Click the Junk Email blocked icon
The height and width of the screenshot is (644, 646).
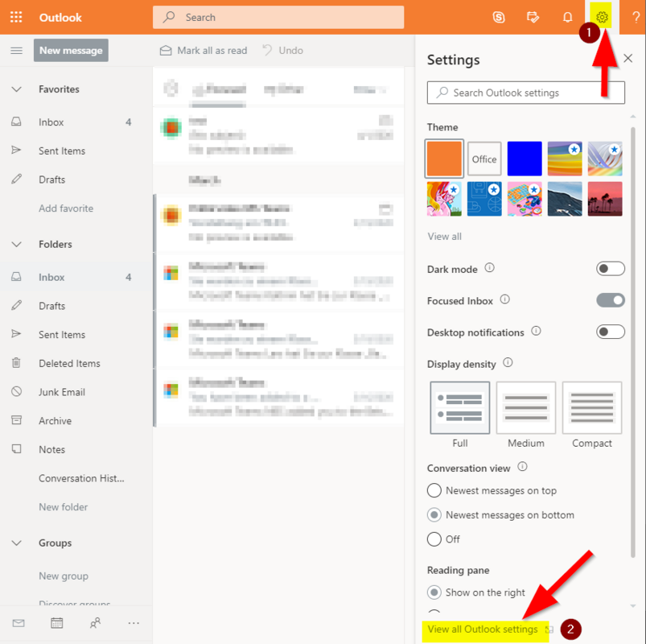tap(16, 391)
